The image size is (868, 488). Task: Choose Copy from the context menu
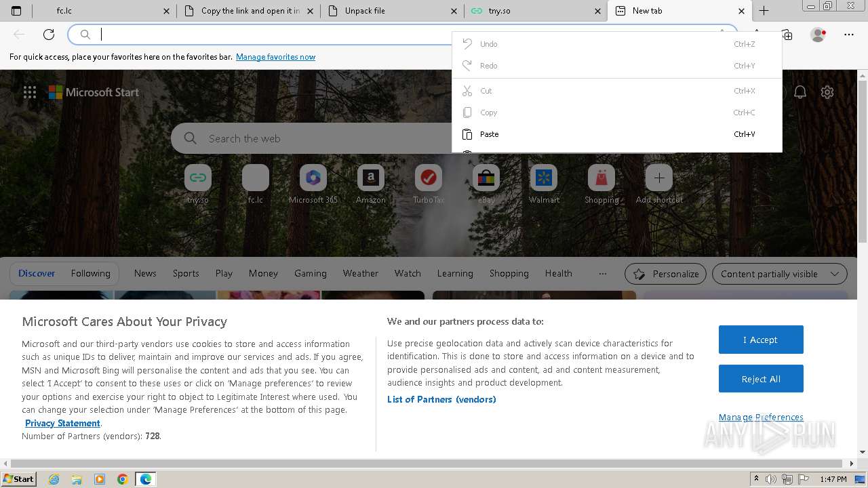[617, 113]
